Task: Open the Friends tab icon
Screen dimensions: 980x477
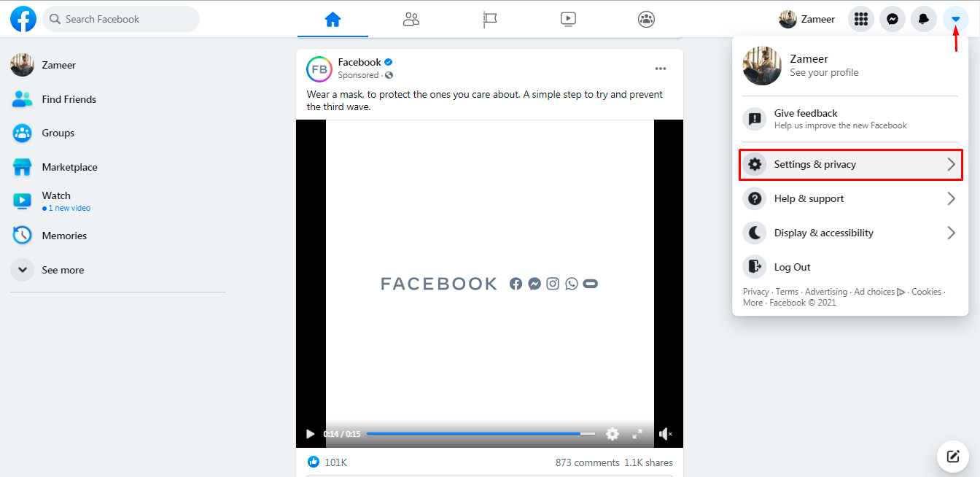Action: tap(411, 20)
